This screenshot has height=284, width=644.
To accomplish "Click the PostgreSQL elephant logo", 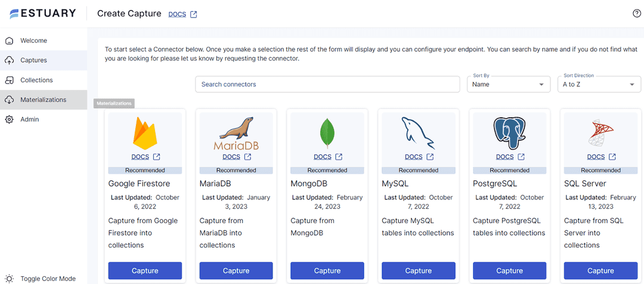I will pos(509,133).
